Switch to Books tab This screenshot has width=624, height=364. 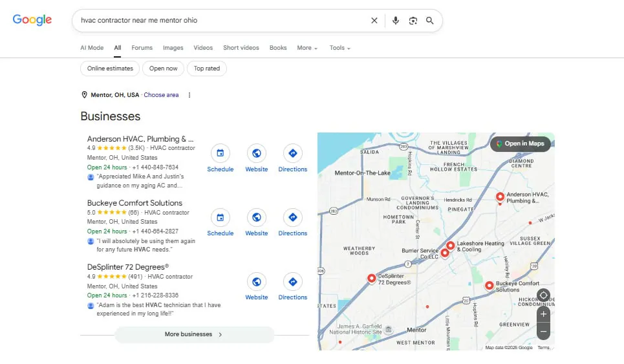click(x=278, y=48)
